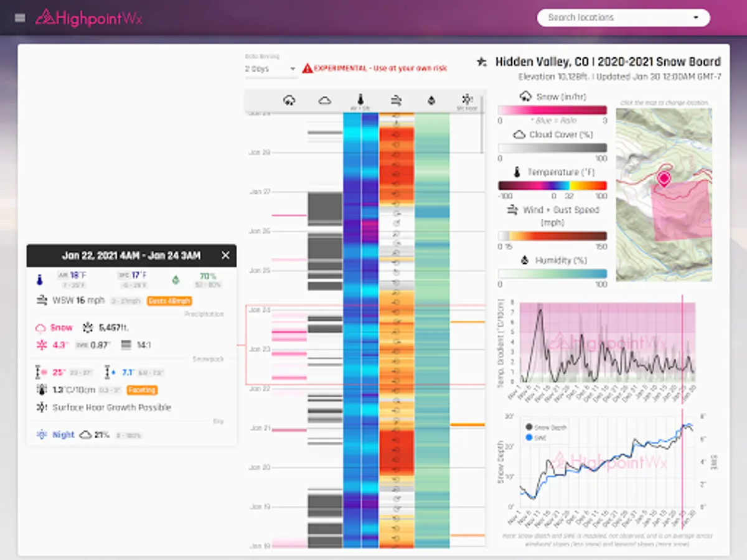Click the temperature scale color bar

(553, 185)
